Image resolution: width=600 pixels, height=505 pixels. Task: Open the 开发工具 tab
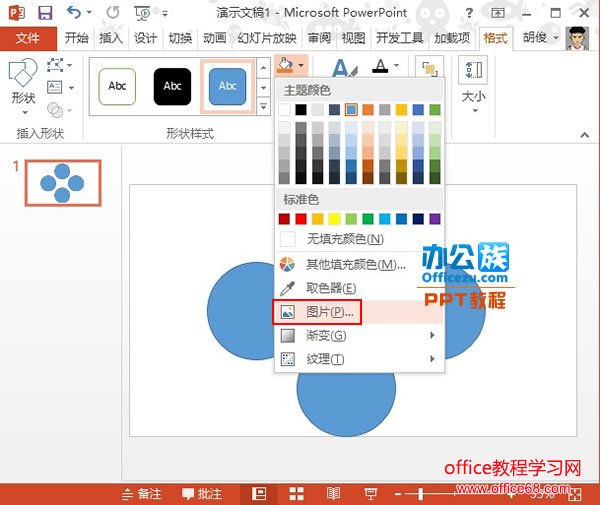[x=400, y=38]
